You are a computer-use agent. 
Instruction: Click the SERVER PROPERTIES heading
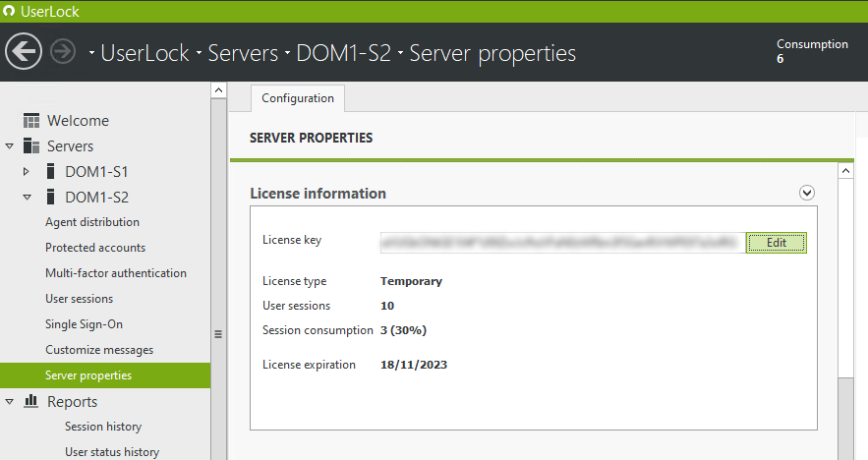[311, 138]
